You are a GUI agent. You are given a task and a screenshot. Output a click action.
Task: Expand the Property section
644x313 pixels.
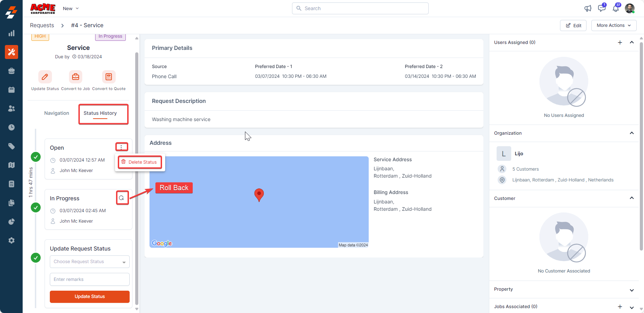[x=631, y=290]
